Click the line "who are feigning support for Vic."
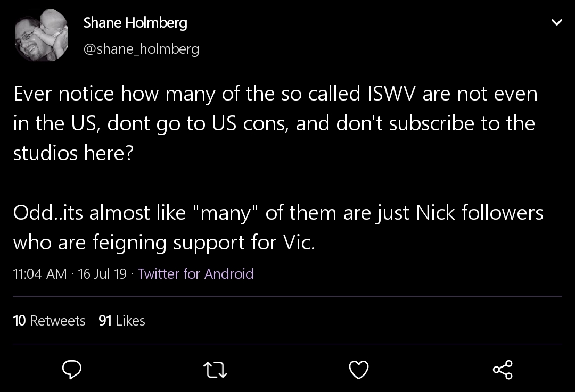 click(x=164, y=243)
